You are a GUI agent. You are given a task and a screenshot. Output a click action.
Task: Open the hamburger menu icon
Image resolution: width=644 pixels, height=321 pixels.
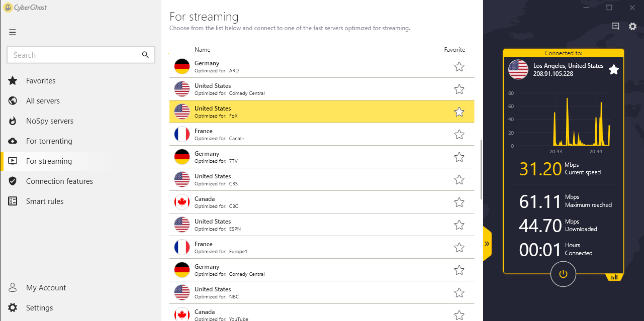(13, 33)
